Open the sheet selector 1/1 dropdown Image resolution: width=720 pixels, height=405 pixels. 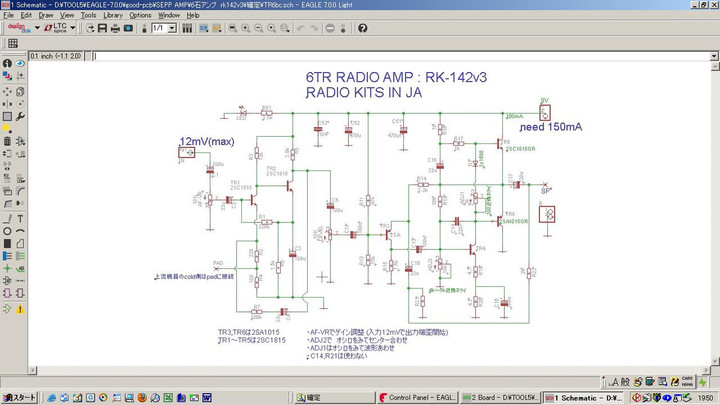point(172,27)
